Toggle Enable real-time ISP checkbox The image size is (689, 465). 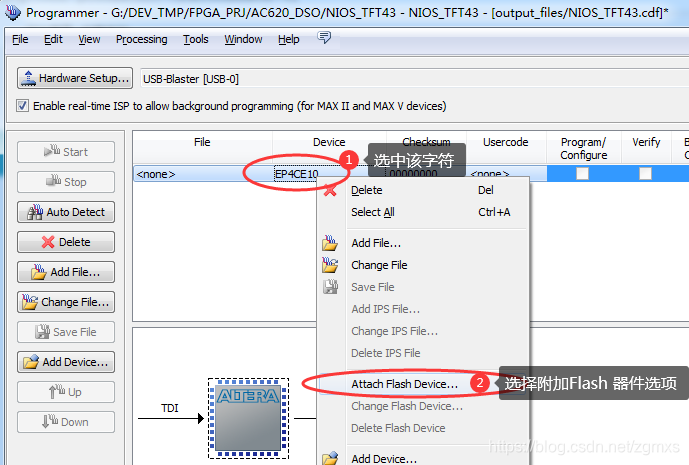pyautogui.click(x=22, y=106)
